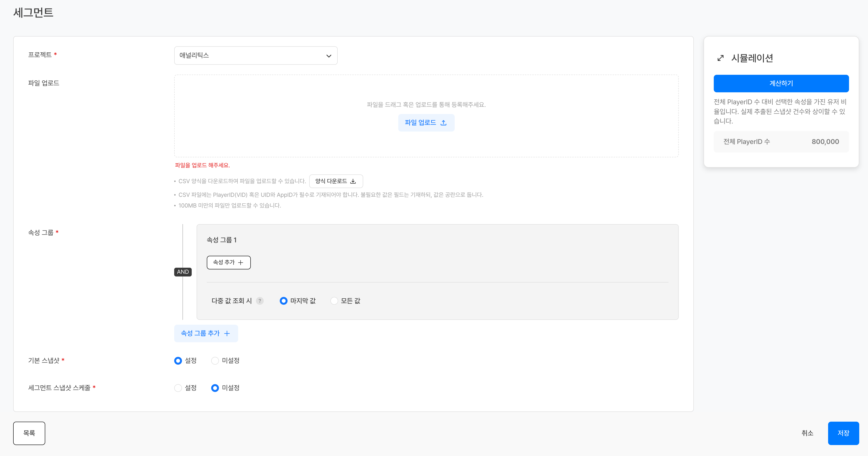The width and height of the screenshot is (868, 456).
Task: Click the plus icon in 속성 그룹 추가 button
Action: [227, 333]
